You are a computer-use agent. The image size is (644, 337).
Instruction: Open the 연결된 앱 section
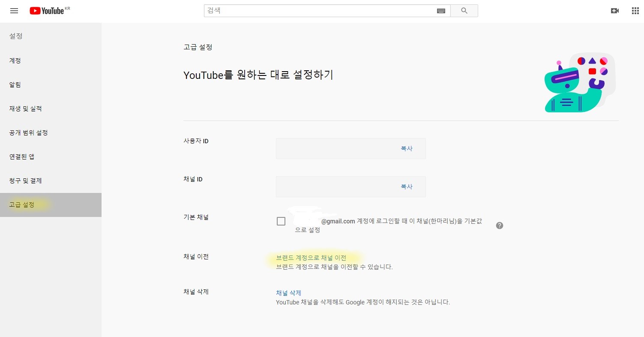tap(51, 157)
